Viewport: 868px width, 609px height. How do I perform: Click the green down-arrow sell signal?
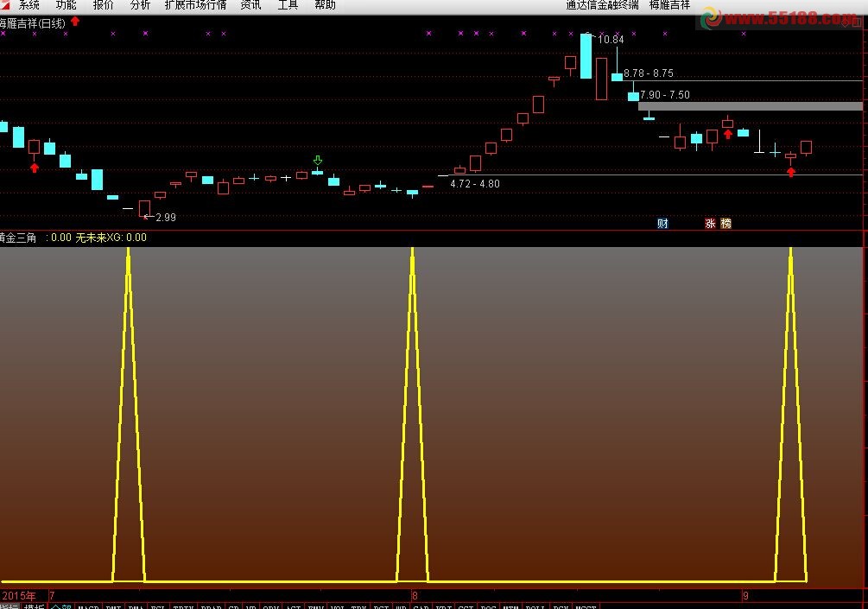click(x=318, y=161)
